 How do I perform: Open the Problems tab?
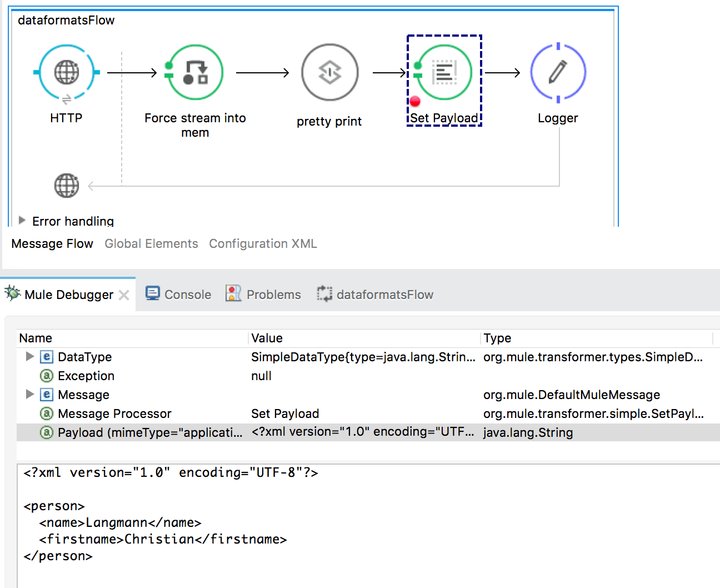pyautogui.click(x=263, y=295)
